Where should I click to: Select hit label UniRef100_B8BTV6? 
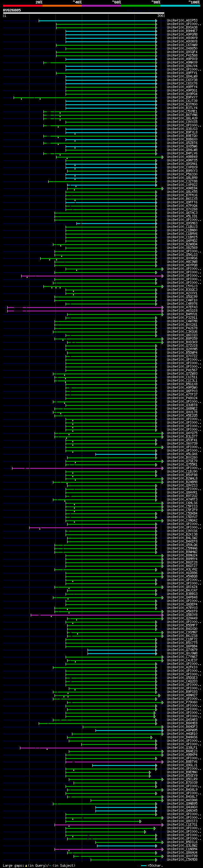coord(182,762)
